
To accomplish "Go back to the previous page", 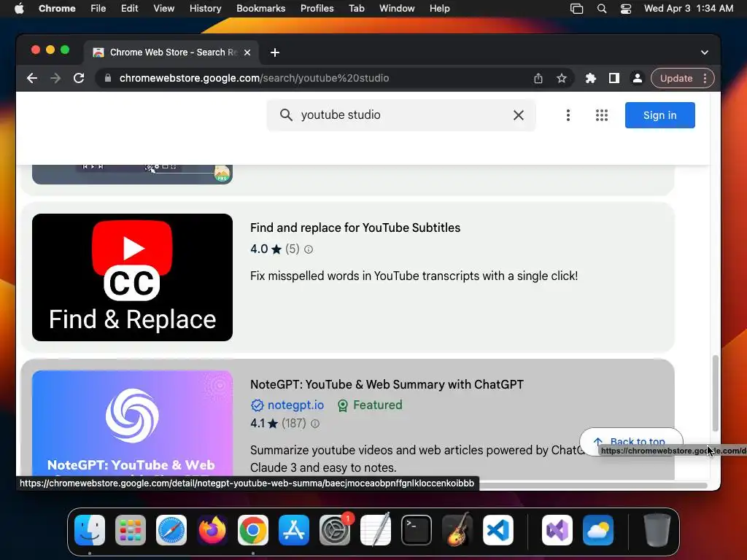I will click(32, 78).
